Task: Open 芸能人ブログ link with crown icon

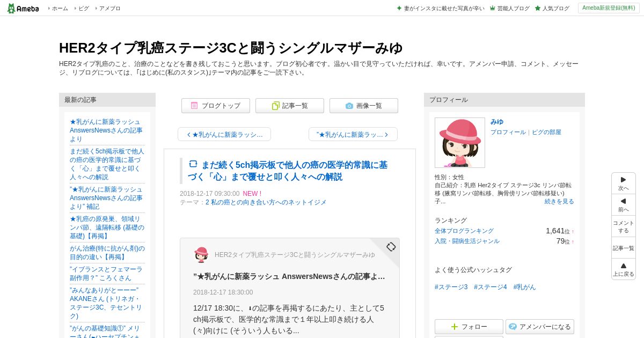Action: 509,8
